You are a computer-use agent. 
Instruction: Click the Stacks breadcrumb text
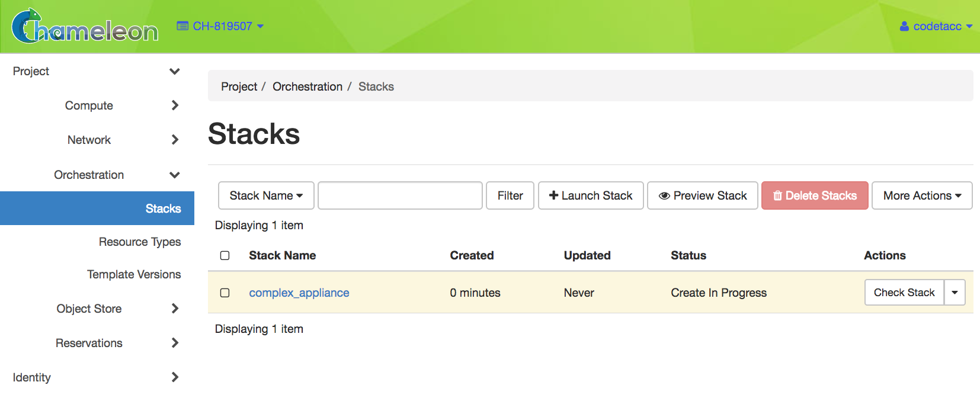click(376, 86)
